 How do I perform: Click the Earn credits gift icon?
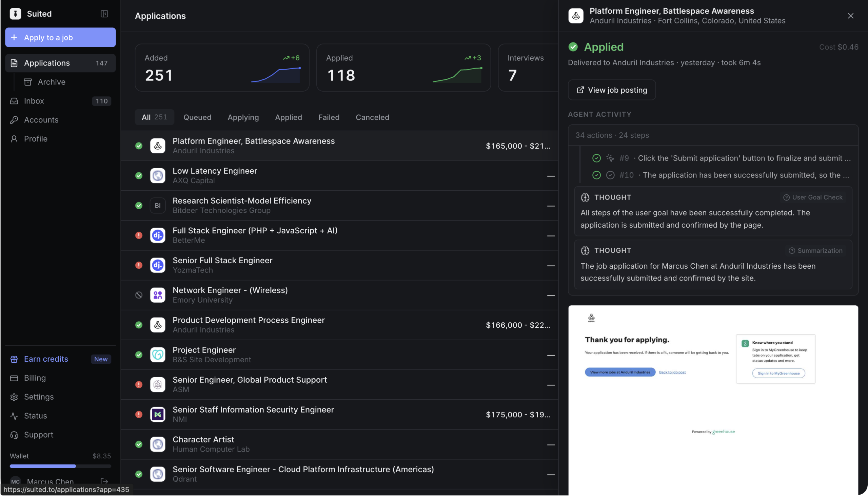(14, 359)
